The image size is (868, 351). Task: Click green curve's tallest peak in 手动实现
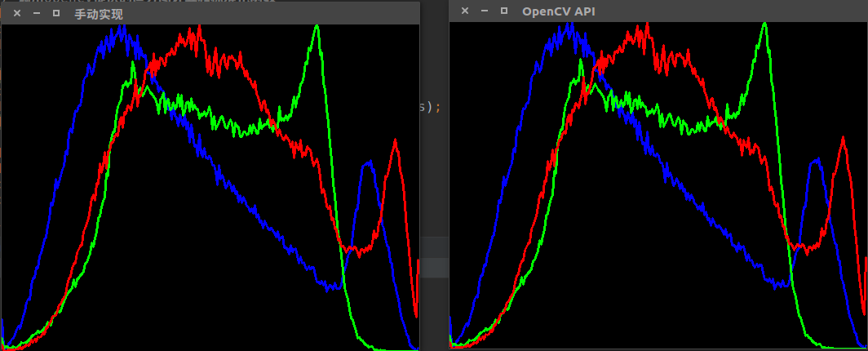[316, 28]
